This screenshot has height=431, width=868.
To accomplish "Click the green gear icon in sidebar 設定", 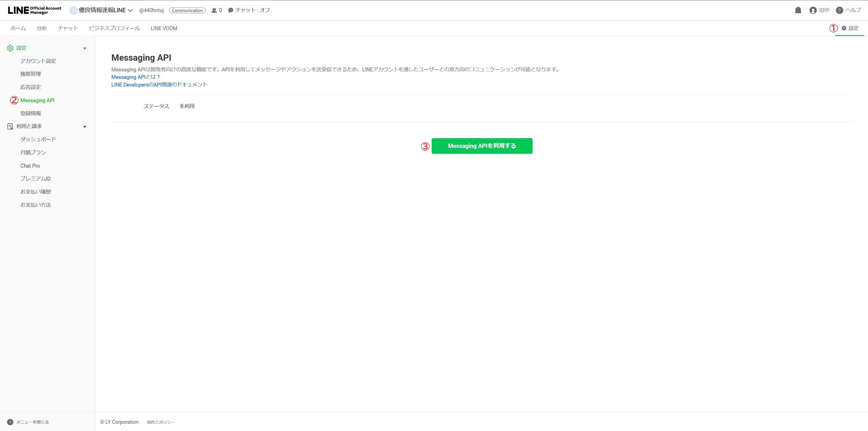I will tap(10, 48).
